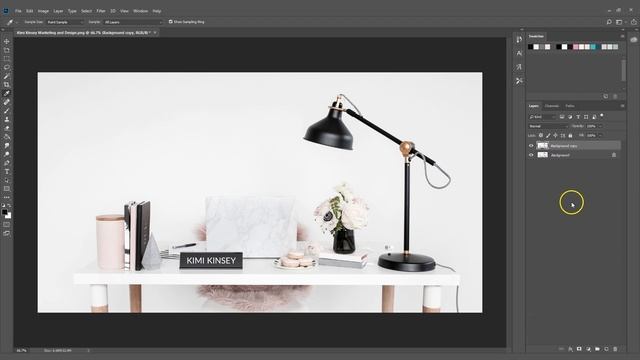Open the Layers panel menu
The width and height of the screenshot is (640, 360).
pos(622,106)
